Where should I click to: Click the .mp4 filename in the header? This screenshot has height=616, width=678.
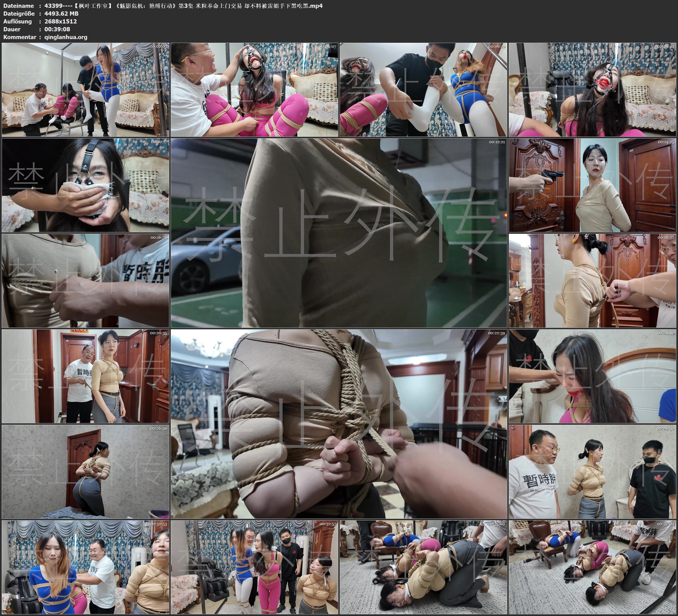point(183,6)
